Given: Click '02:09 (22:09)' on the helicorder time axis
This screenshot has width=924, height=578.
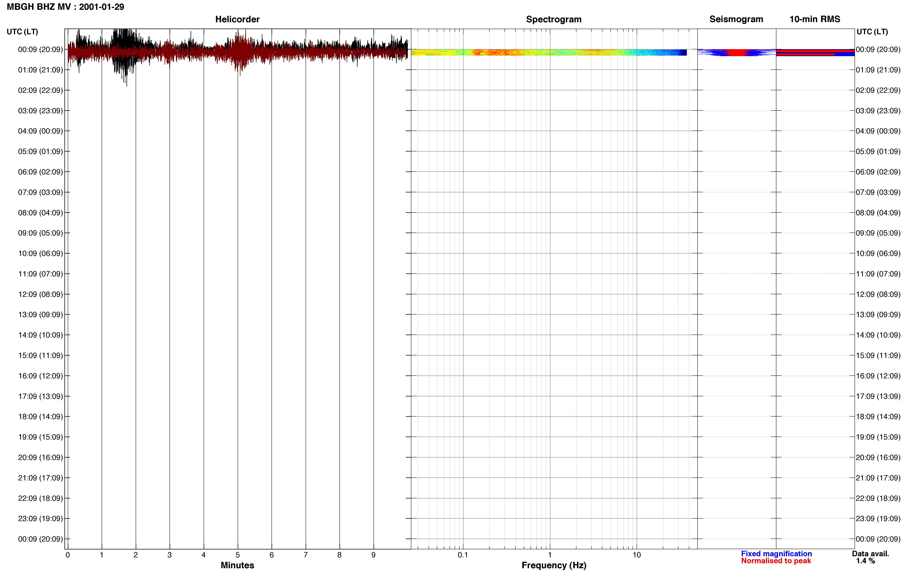Looking at the screenshot, I should (x=40, y=90).
